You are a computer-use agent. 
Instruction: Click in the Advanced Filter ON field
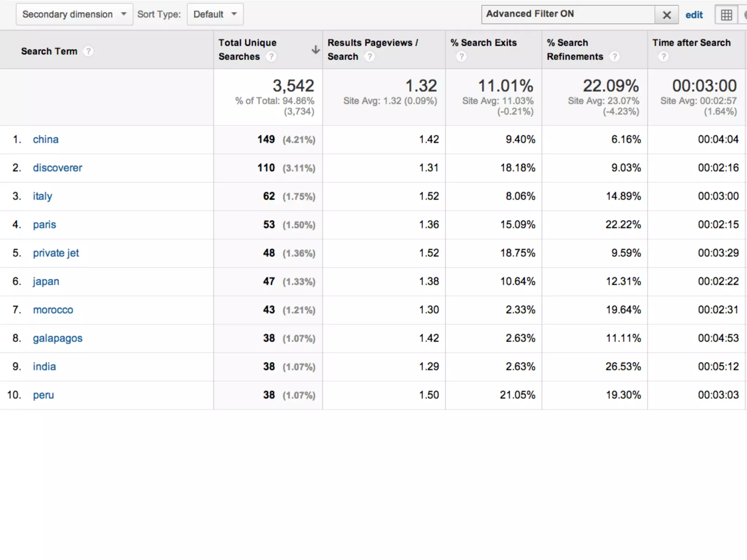point(568,14)
